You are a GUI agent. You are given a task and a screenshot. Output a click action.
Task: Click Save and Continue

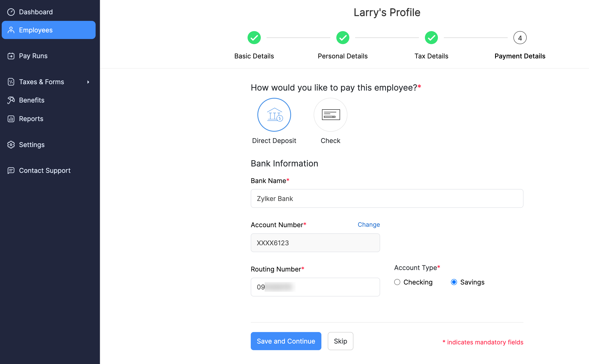tap(286, 341)
